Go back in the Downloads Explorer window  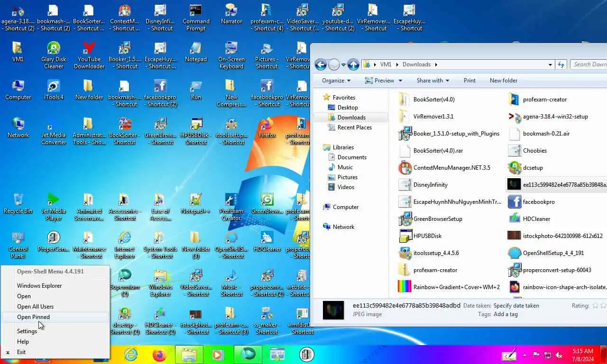pos(321,64)
